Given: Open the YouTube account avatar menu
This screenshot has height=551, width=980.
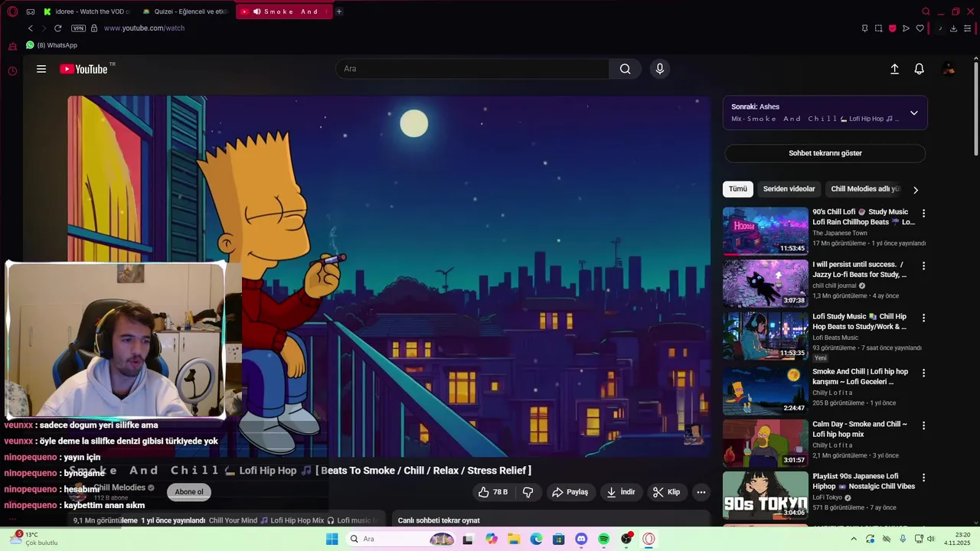Looking at the screenshot, I should [x=949, y=69].
